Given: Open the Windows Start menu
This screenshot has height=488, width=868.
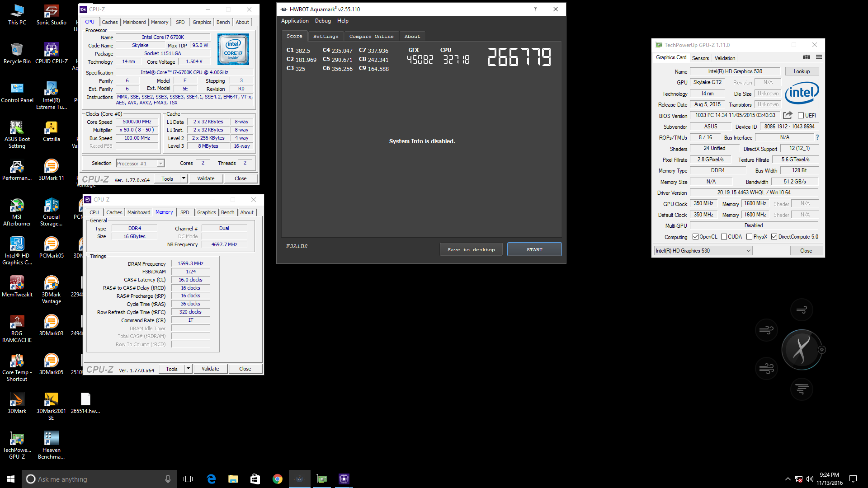Looking at the screenshot, I should click(11, 479).
